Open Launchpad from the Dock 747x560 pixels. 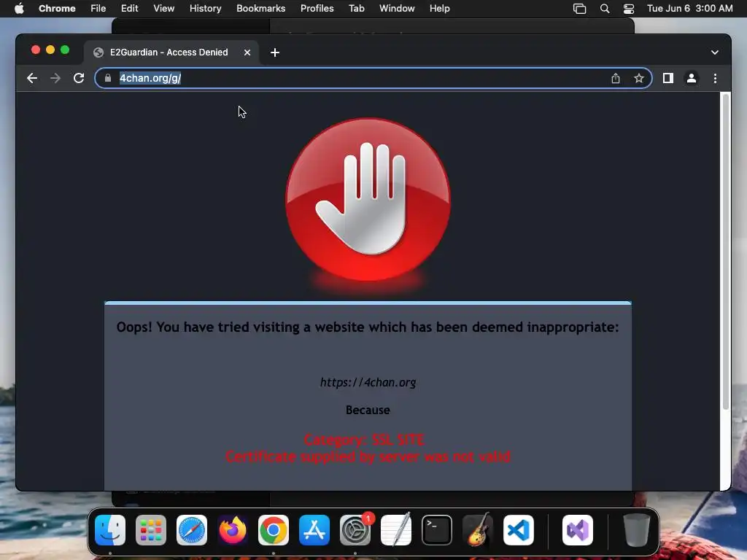coord(151,530)
